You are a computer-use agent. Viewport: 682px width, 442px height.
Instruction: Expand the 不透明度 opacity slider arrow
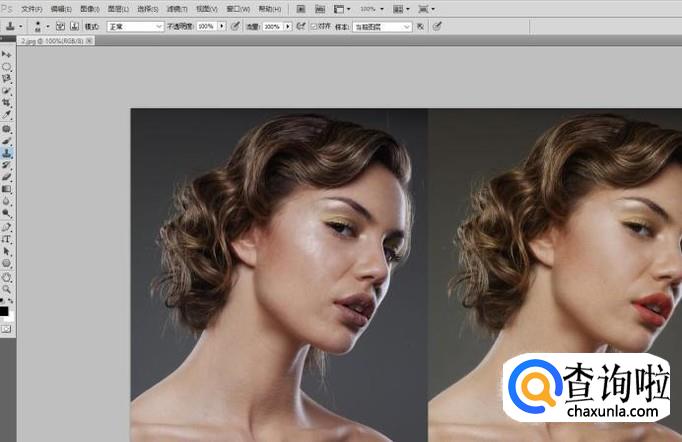click(x=221, y=27)
